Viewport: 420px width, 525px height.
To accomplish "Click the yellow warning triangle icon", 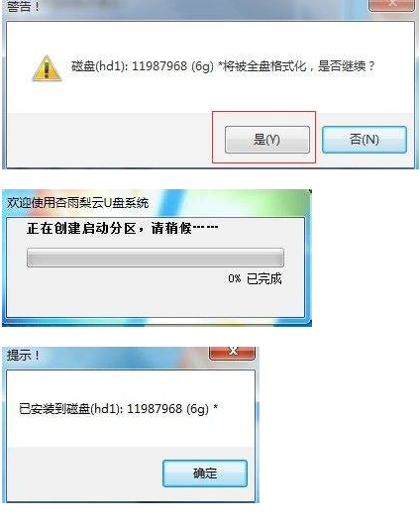I will (x=47, y=68).
